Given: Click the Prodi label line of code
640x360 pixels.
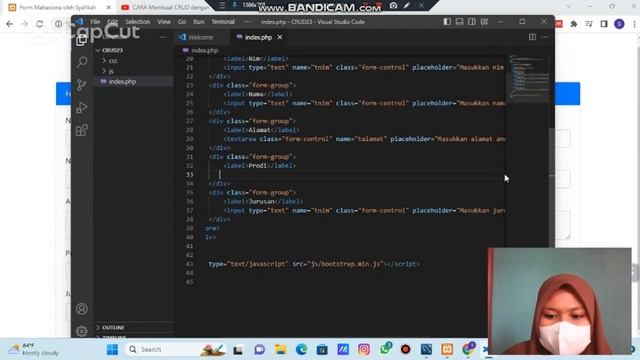Looking at the screenshot, I should click(260, 166).
